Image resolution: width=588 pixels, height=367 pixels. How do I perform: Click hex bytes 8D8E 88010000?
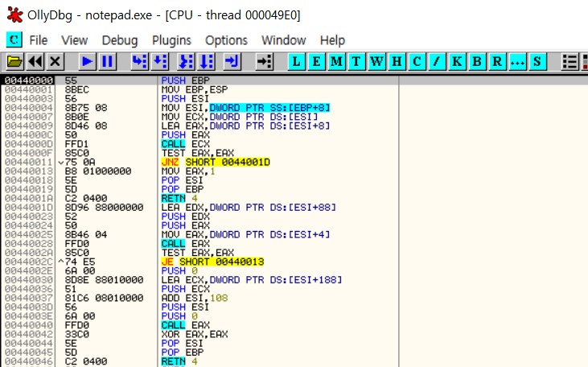coord(104,280)
